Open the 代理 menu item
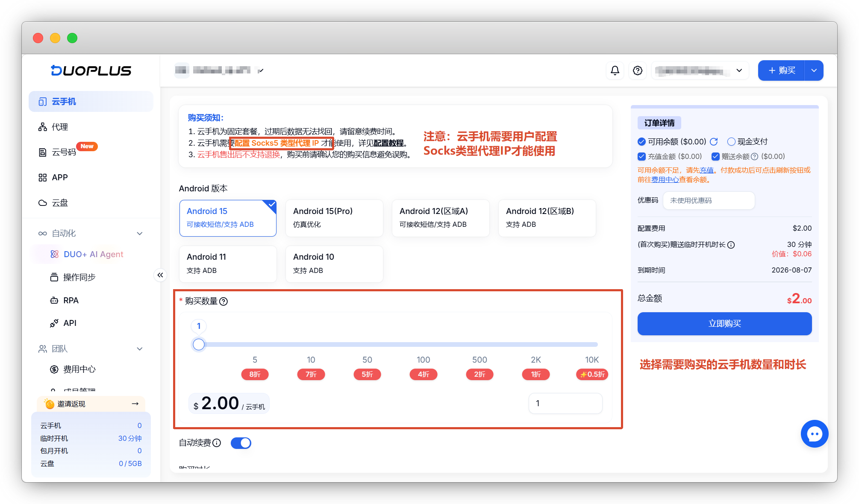 (91, 127)
